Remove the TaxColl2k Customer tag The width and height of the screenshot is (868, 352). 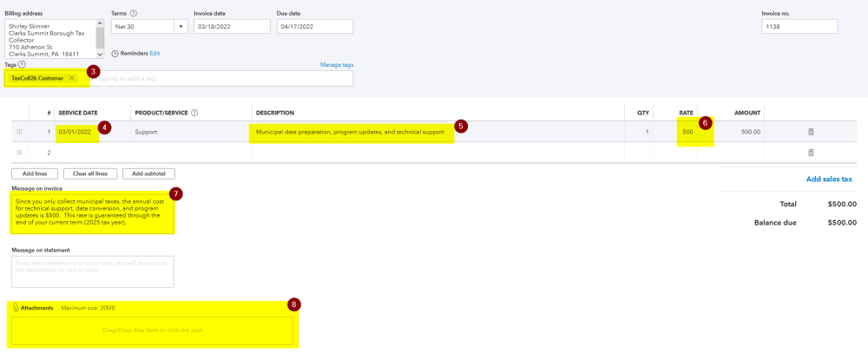click(72, 78)
